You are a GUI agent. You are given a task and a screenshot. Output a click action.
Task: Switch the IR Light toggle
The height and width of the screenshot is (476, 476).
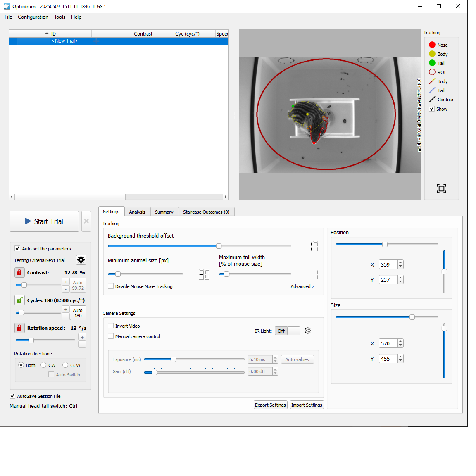click(x=288, y=331)
